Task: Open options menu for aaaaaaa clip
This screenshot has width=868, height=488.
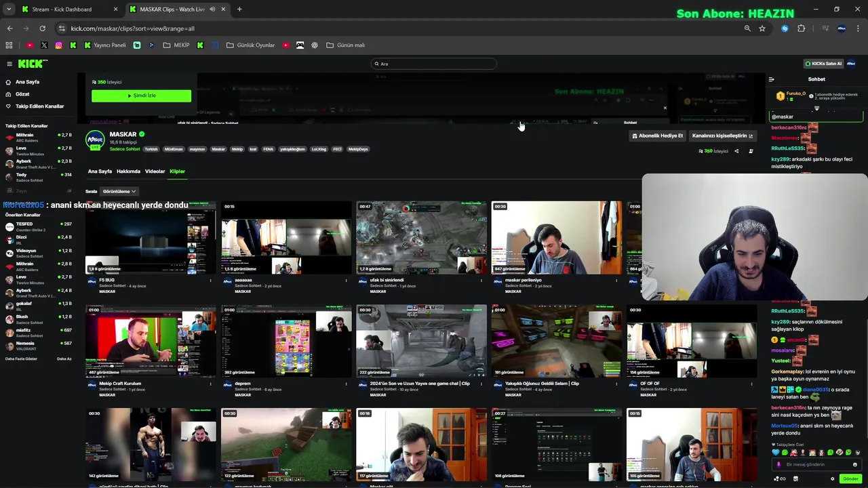Action: point(346,280)
